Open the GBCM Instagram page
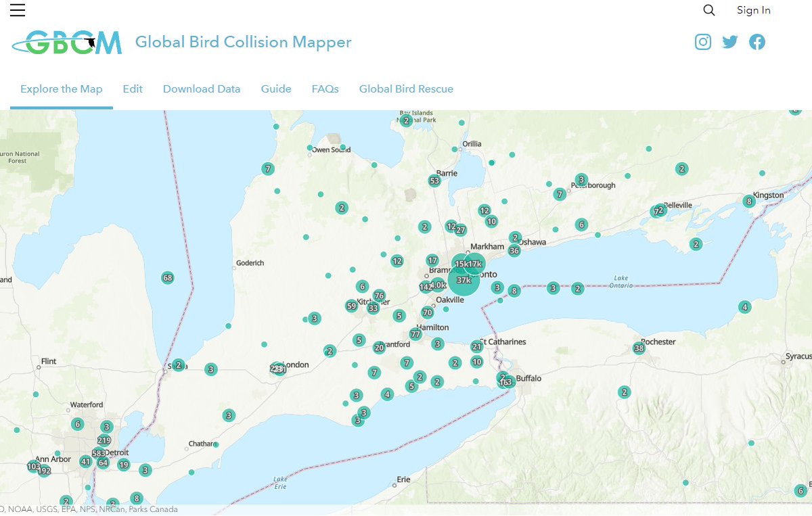812x516 pixels. tap(702, 41)
